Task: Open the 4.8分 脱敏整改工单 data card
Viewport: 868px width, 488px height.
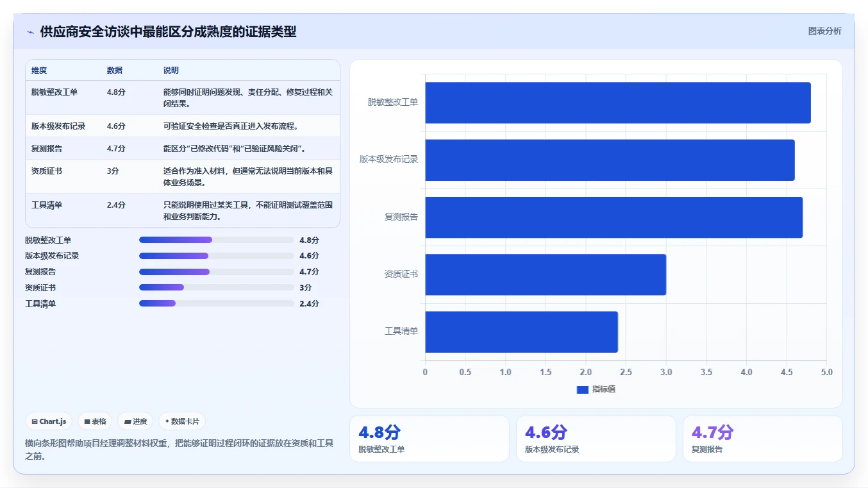Action: pos(430,439)
